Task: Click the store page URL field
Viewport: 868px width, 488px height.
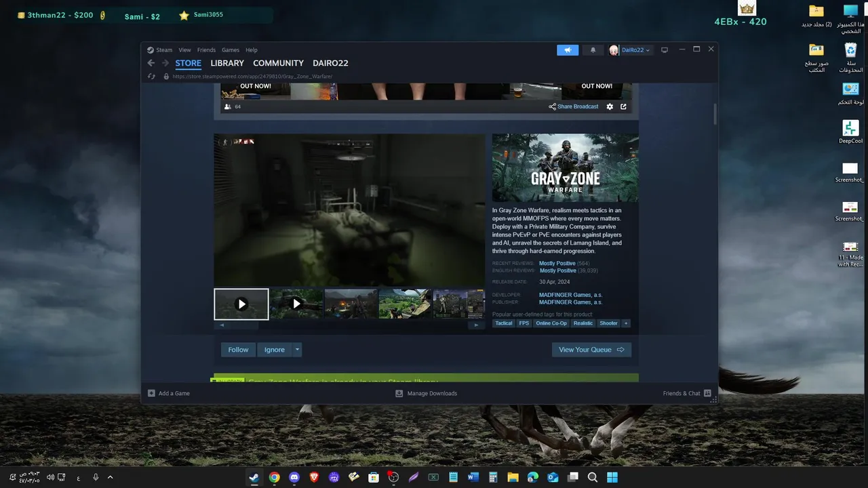Action: coord(252,77)
